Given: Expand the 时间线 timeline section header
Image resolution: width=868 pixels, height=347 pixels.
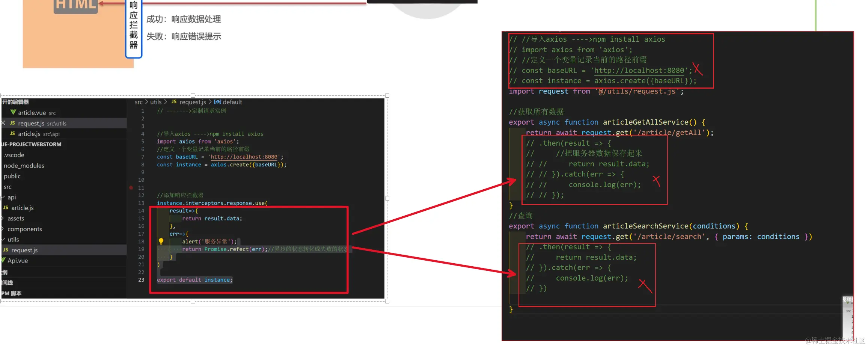Looking at the screenshot, I should tap(64, 283).
